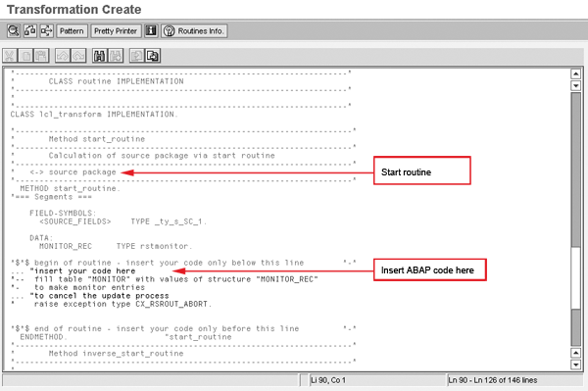The image size is (588, 391).
Task: Click the grayed import/load local file icon
Action: point(136,56)
